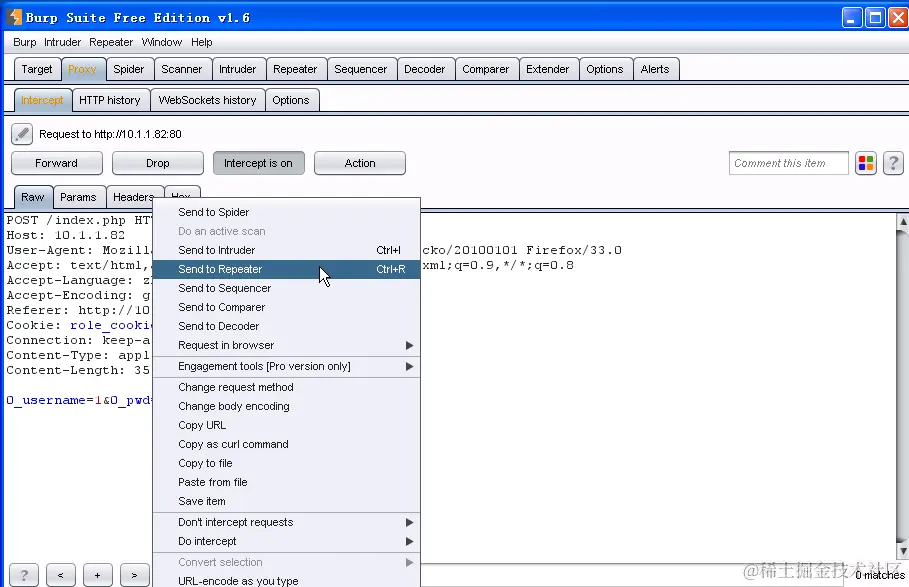Select Copy to file entry
909x587 pixels.
pyautogui.click(x=286, y=464)
